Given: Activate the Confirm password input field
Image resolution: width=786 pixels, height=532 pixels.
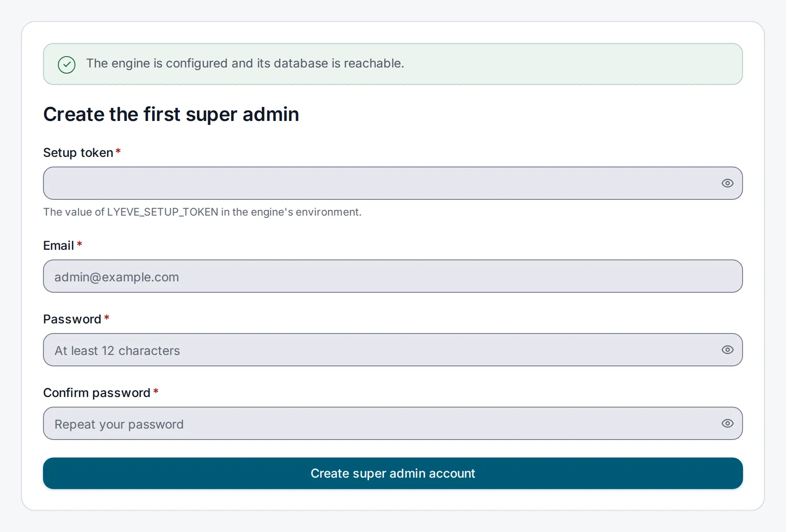Looking at the screenshot, I should pos(393,423).
